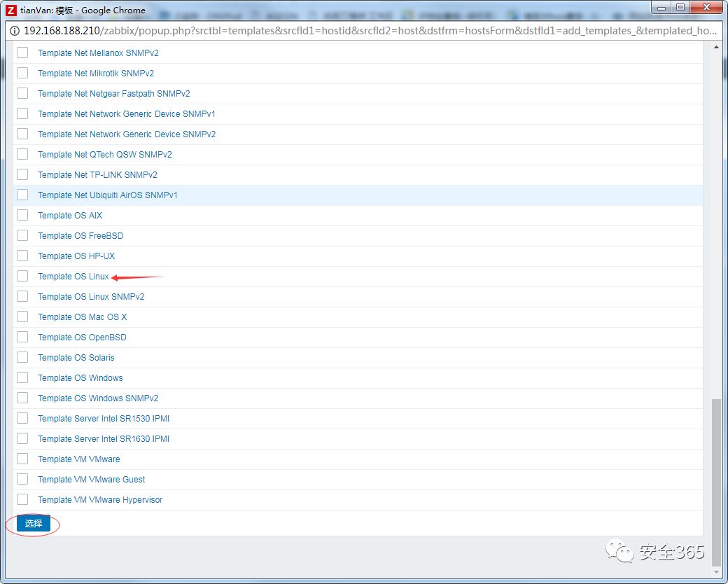Open Template Server Intel SR1630 IPMI link
Image resolution: width=728 pixels, height=584 pixels.
point(104,438)
